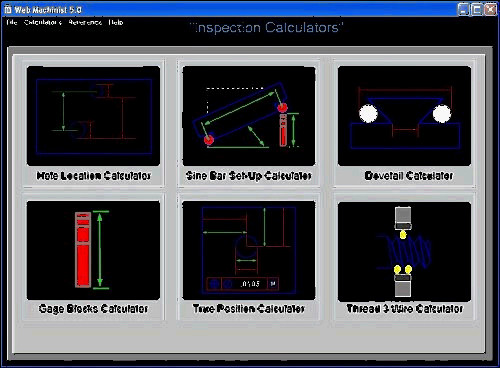Open the Sine Bar Set-Up Calculator image
Viewport: 500px width, 368px height.
coord(249,116)
